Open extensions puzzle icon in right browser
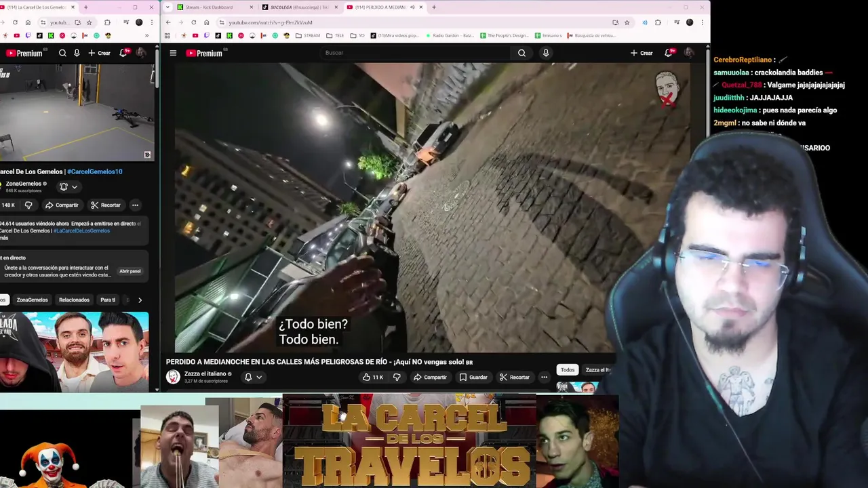Image resolution: width=868 pixels, height=488 pixels. click(x=658, y=22)
